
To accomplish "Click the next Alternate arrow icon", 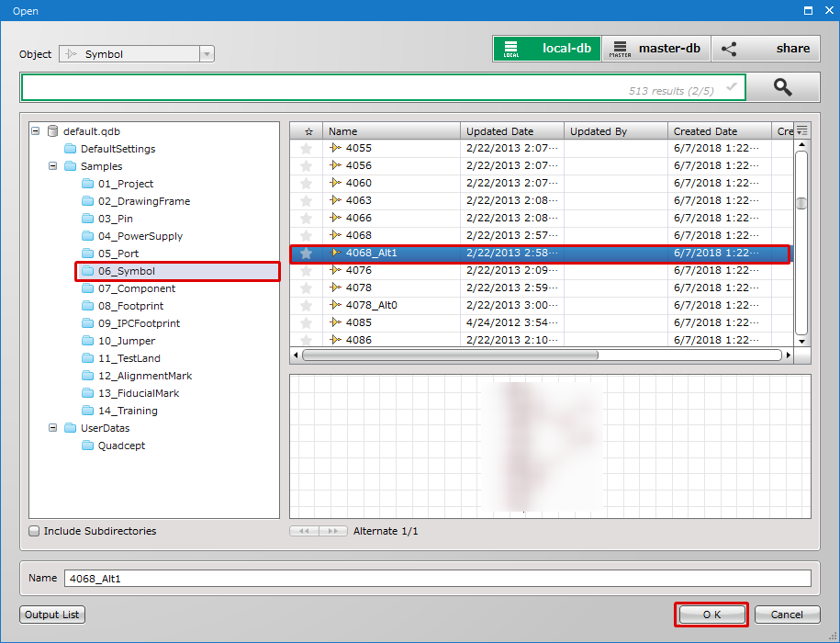I will [x=335, y=530].
